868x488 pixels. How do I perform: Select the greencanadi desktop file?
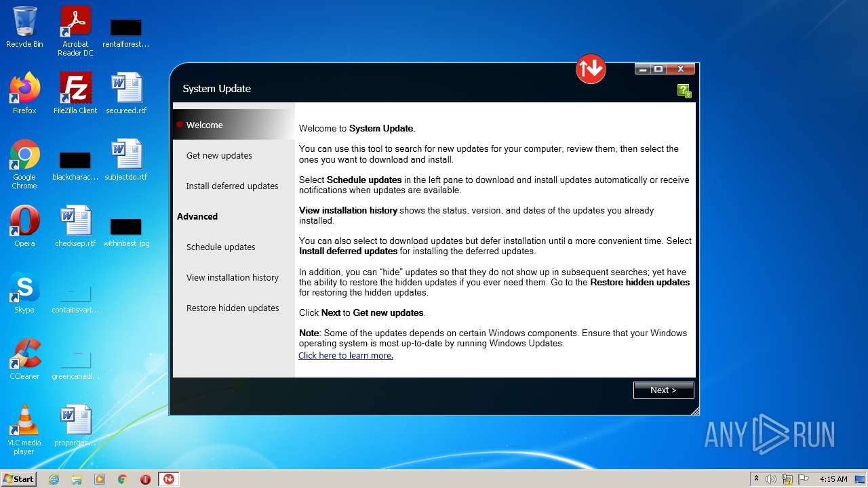75,365
